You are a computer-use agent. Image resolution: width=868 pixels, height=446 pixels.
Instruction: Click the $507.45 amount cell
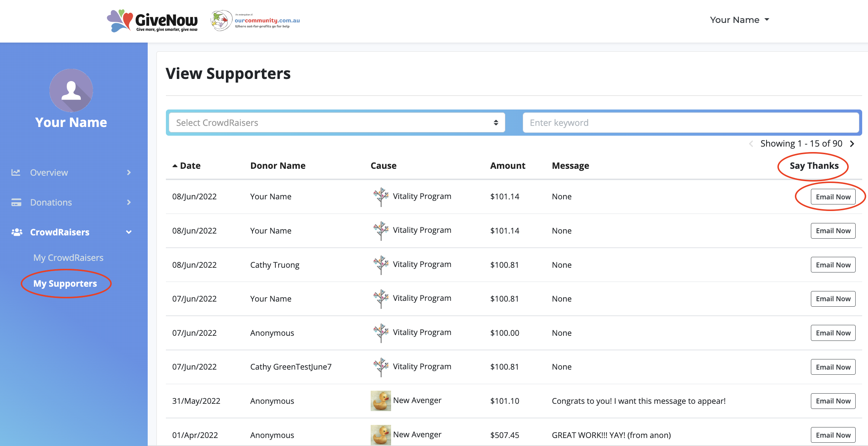pyautogui.click(x=505, y=435)
